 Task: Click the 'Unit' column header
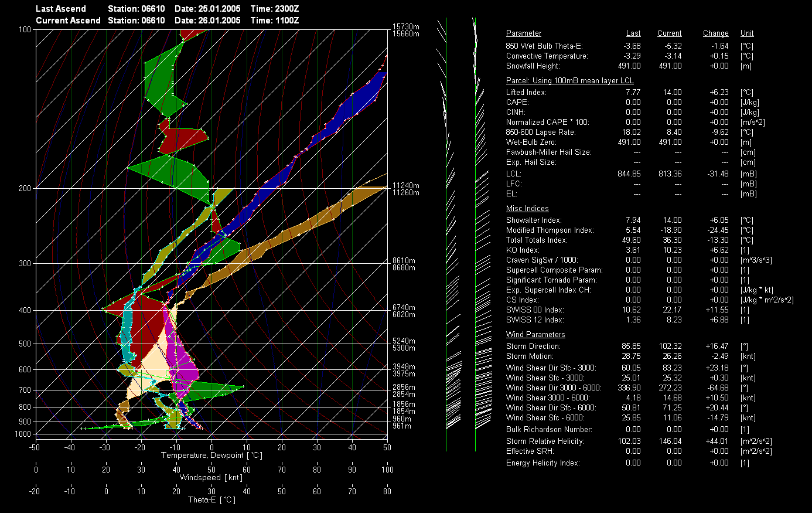[x=747, y=33]
